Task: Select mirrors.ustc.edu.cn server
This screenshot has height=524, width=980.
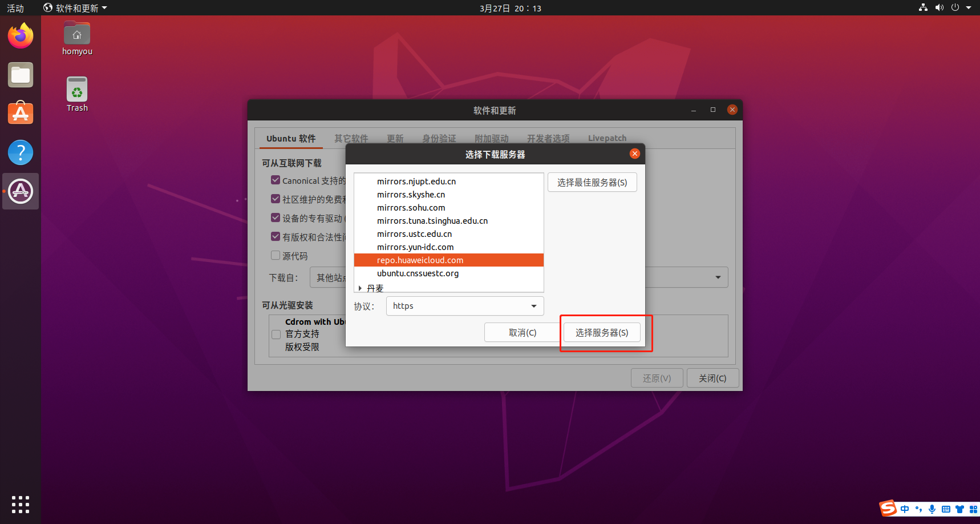Action: click(449, 234)
